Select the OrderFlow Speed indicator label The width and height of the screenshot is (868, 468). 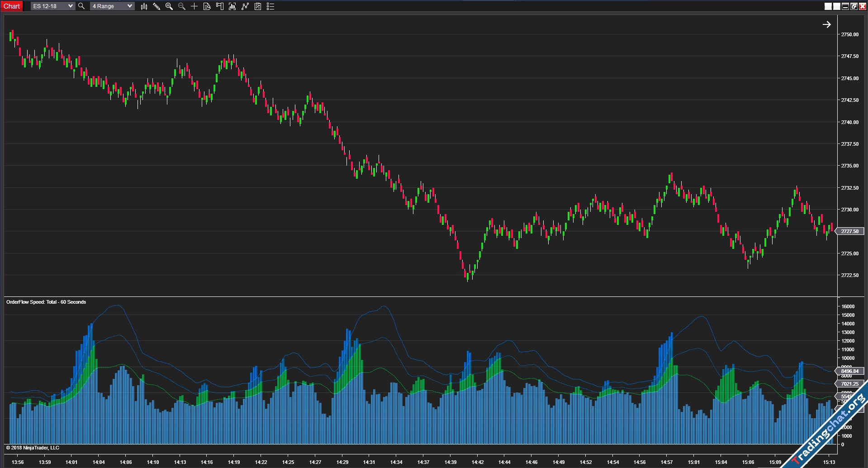(46, 302)
